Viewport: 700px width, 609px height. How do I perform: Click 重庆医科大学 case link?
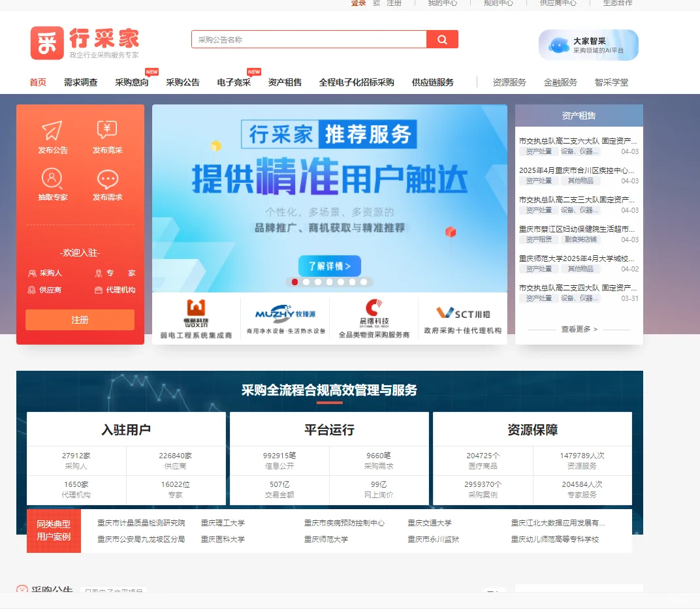[x=223, y=539]
